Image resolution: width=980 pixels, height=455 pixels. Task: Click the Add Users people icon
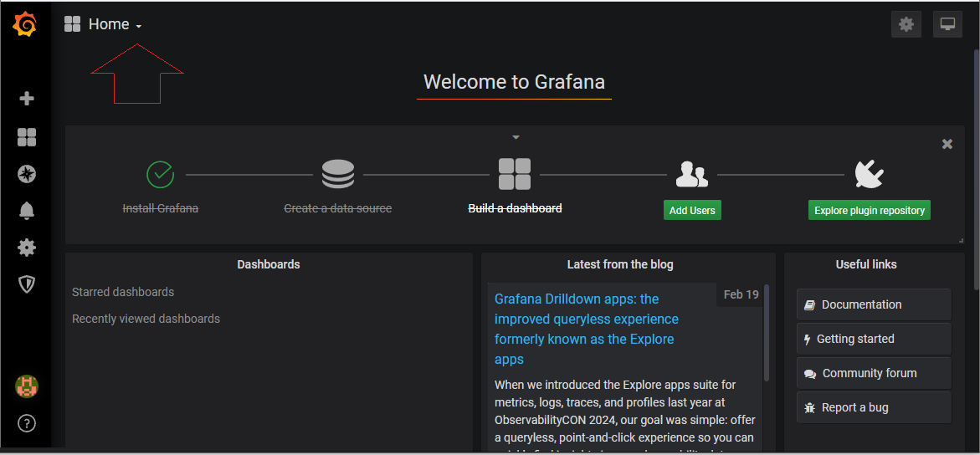click(692, 174)
